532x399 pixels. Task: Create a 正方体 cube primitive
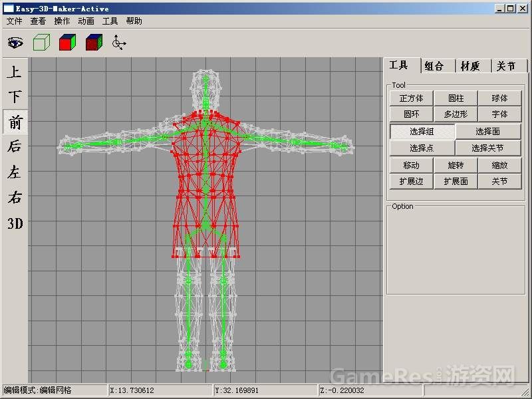pyautogui.click(x=411, y=97)
